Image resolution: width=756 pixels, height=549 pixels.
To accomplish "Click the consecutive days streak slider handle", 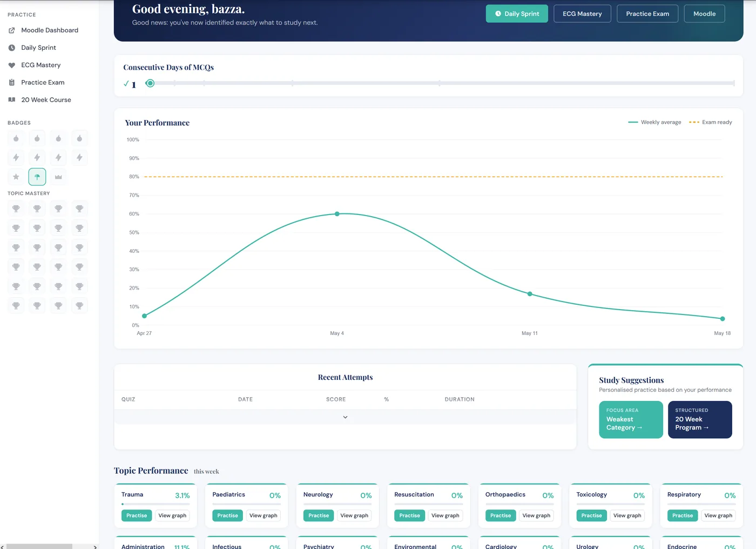I will (x=150, y=83).
